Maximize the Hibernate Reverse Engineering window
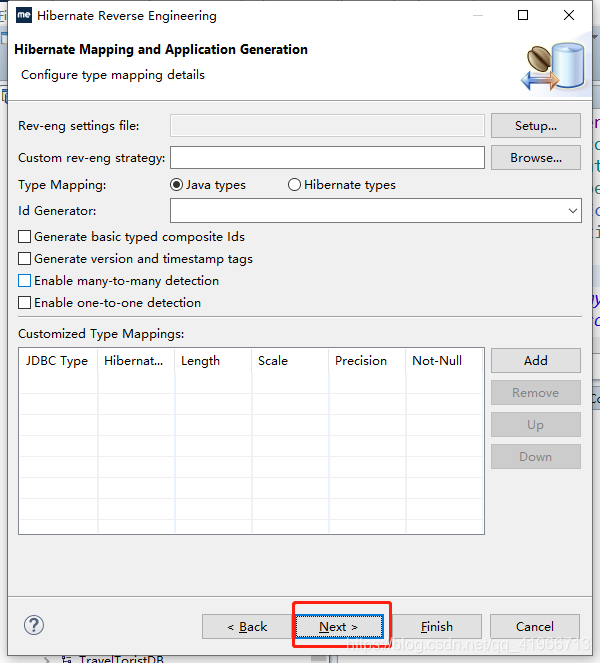This screenshot has height=663, width=600. 523,15
